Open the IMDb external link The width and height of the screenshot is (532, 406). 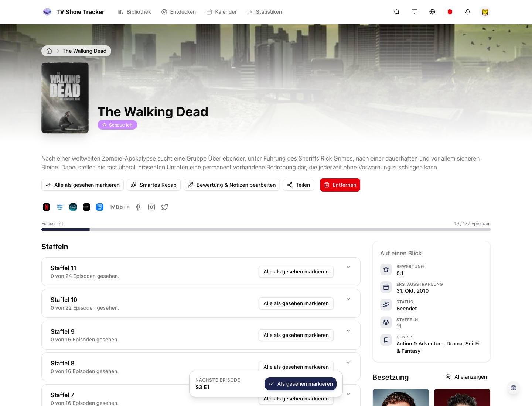pyautogui.click(x=119, y=207)
